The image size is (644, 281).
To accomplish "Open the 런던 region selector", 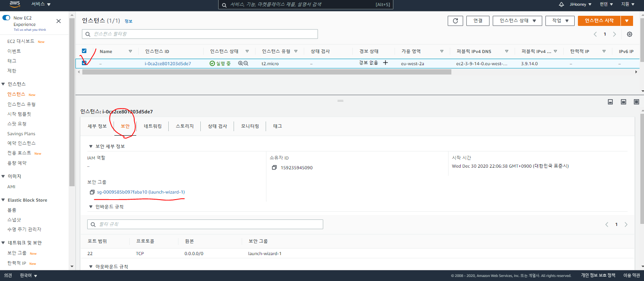I will click(x=606, y=4).
